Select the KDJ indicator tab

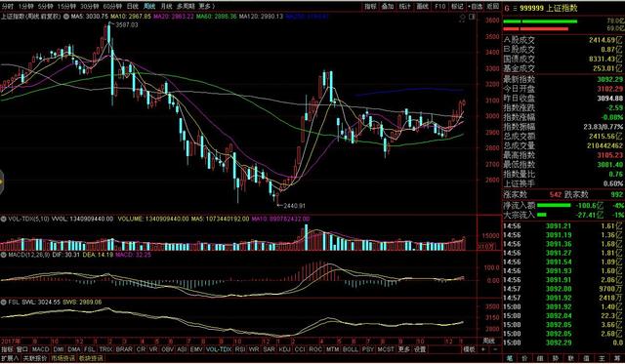point(284,349)
